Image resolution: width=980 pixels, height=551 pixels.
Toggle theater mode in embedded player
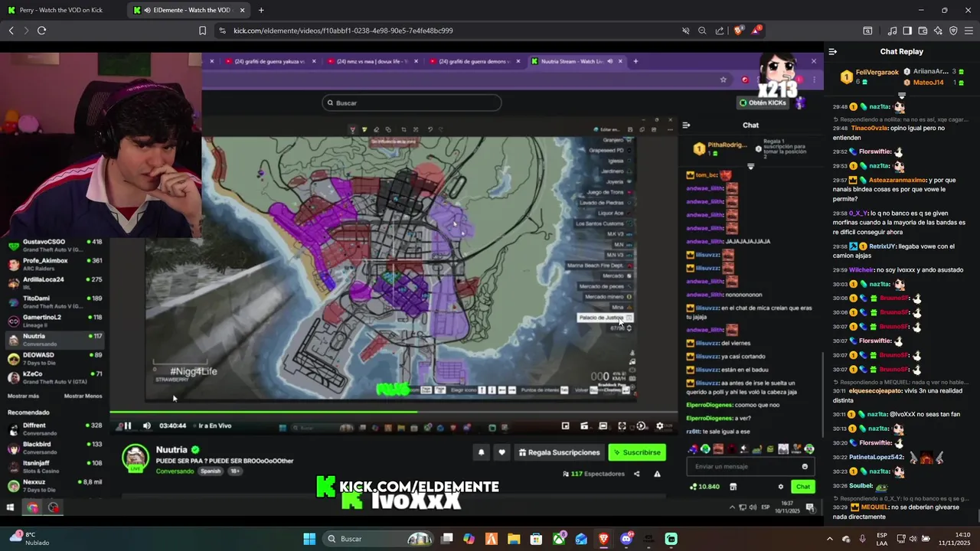(x=603, y=425)
